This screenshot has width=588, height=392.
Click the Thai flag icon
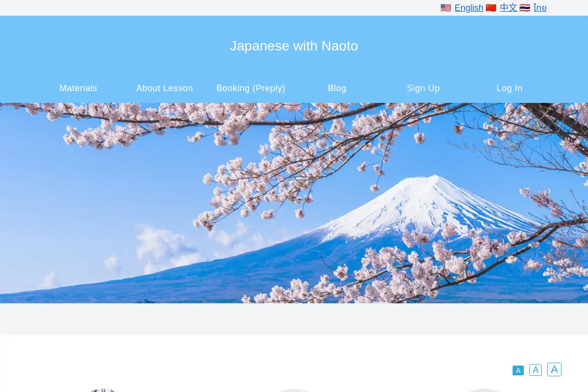tap(525, 8)
